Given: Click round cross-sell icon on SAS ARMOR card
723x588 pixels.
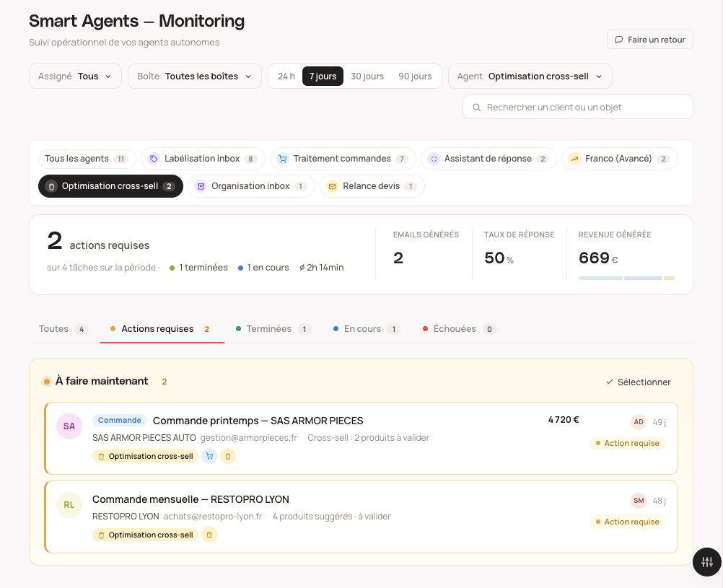Looking at the screenshot, I should (228, 456).
